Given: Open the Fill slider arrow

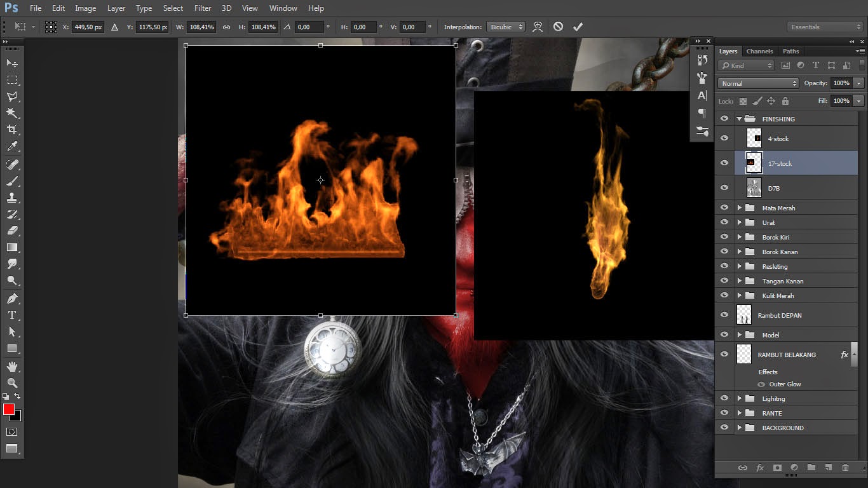Looking at the screenshot, I should (859, 100).
